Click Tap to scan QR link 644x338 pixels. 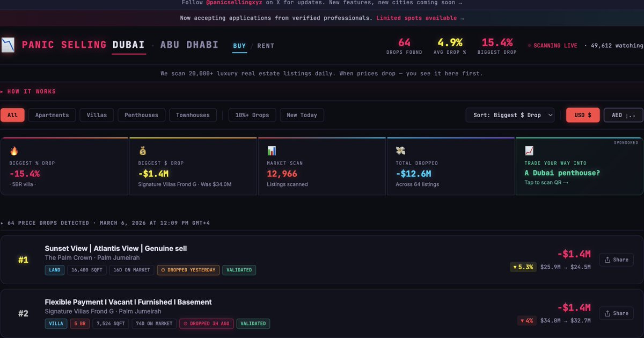coord(546,183)
